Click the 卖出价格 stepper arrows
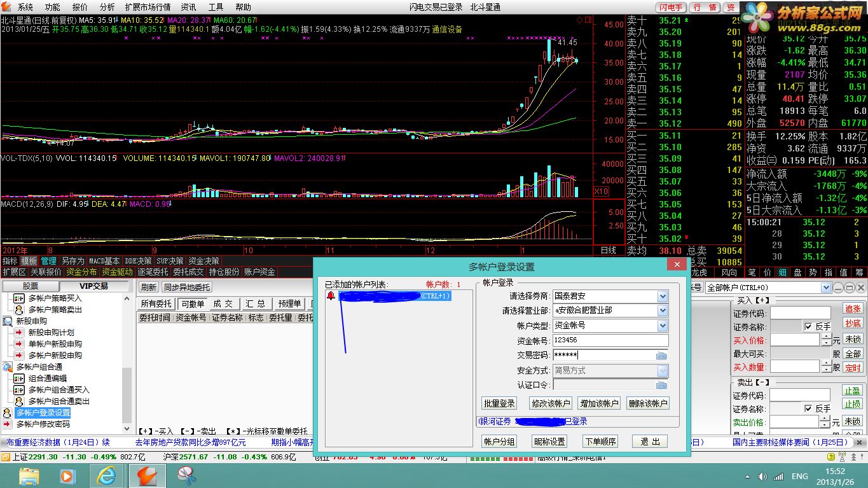868x488 pixels. coord(826,422)
